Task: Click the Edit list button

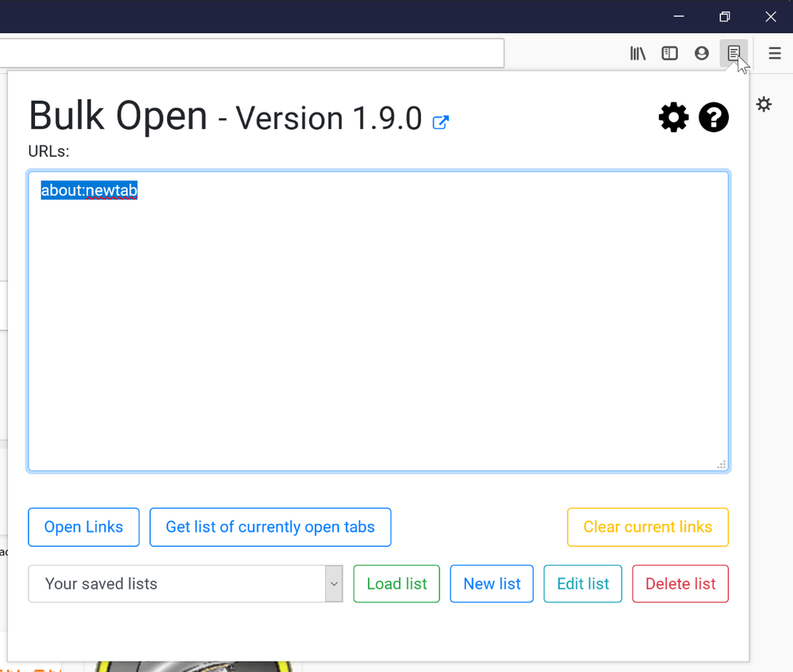Action: point(583,583)
